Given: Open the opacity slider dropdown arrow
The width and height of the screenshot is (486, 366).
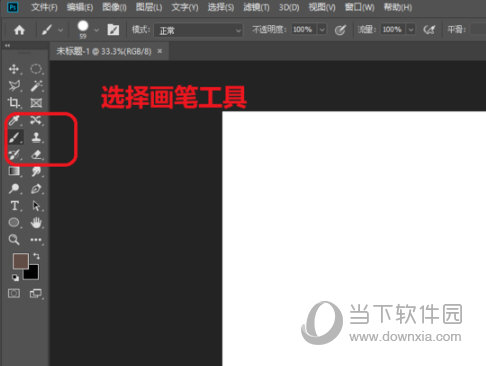Looking at the screenshot, I should pos(322,30).
